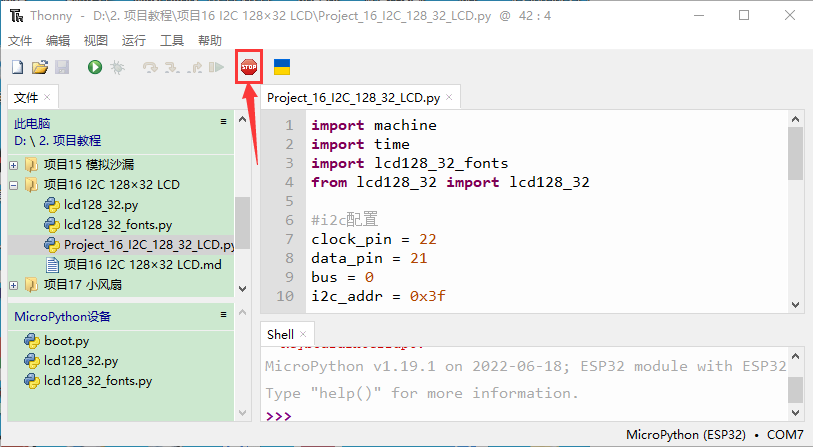The image size is (813, 447).
Task: Open the 工具 menu
Action: point(172,40)
